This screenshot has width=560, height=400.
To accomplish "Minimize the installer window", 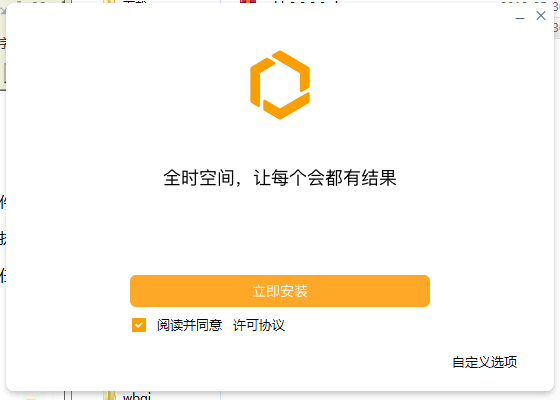I will [x=520, y=16].
